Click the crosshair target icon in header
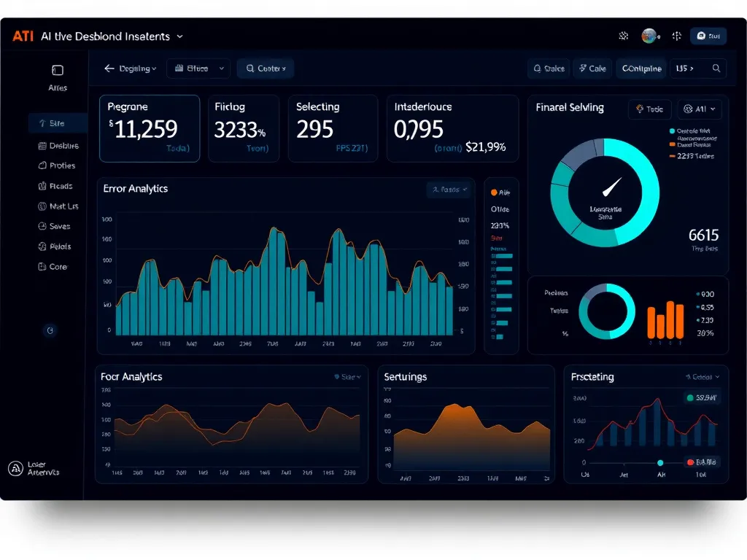Viewport: 747px width, 560px height. [676, 36]
